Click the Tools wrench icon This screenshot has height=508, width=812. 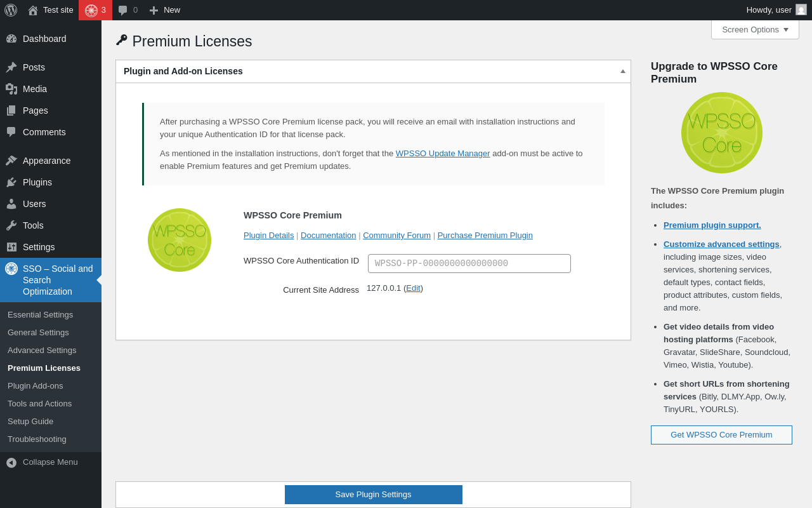pos(11,225)
